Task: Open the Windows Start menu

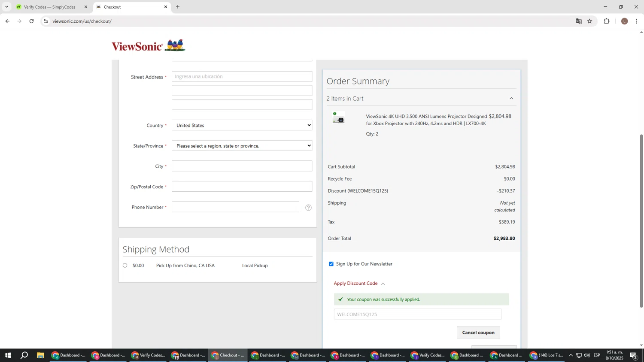Action: pyautogui.click(x=8, y=355)
